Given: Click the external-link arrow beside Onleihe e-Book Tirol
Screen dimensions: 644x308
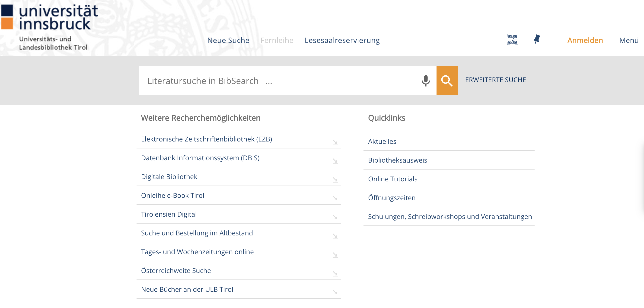Looking at the screenshot, I should [335, 198].
